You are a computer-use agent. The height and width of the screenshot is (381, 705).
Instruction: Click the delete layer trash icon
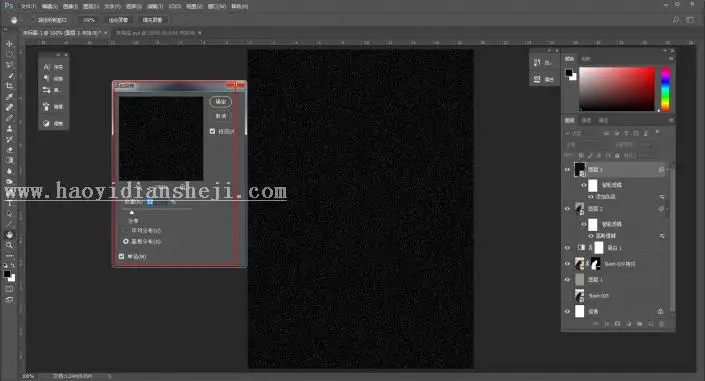(x=661, y=324)
